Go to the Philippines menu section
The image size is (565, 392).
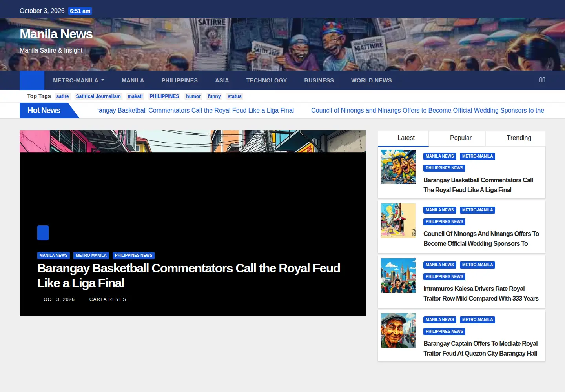(x=180, y=80)
